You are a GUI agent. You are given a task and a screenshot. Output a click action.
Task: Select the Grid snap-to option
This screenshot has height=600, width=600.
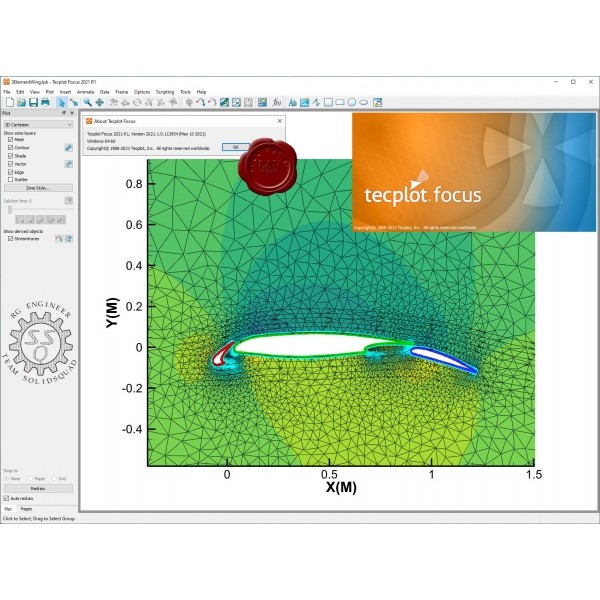[54, 478]
